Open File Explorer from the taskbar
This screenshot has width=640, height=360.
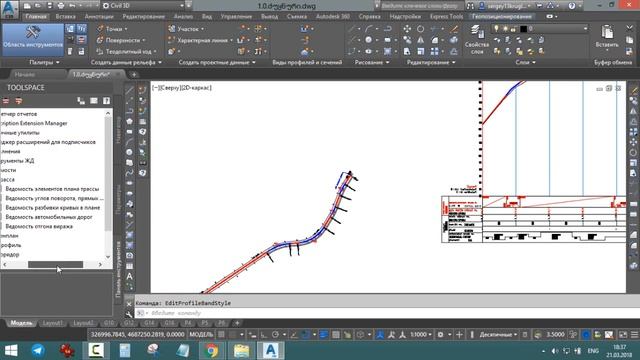pyautogui.click(x=241, y=351)
